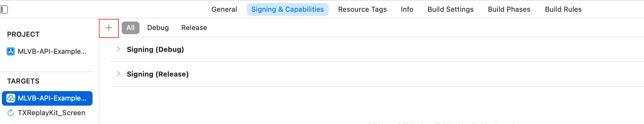Filter capabilities by Release configuration

tap(194, 28)
